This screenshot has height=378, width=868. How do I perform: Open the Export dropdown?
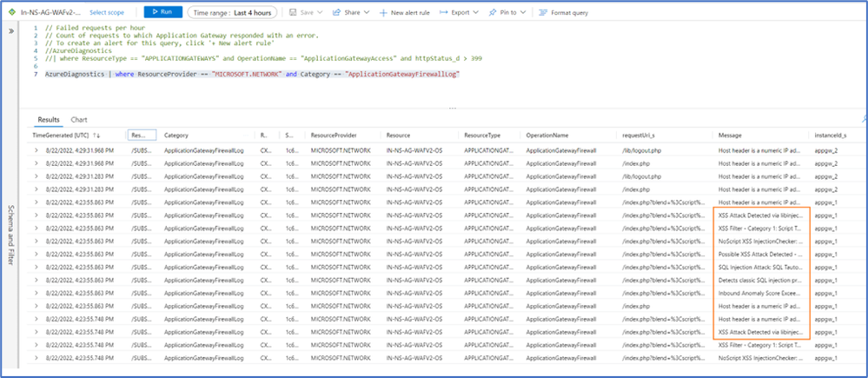click(460, 12)
